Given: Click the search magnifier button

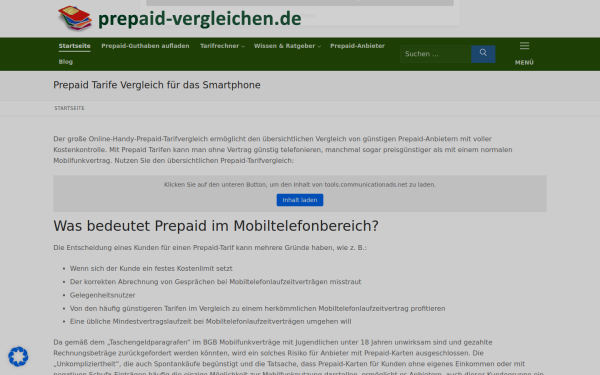Looking at the screenshot, I should (483, 54).
